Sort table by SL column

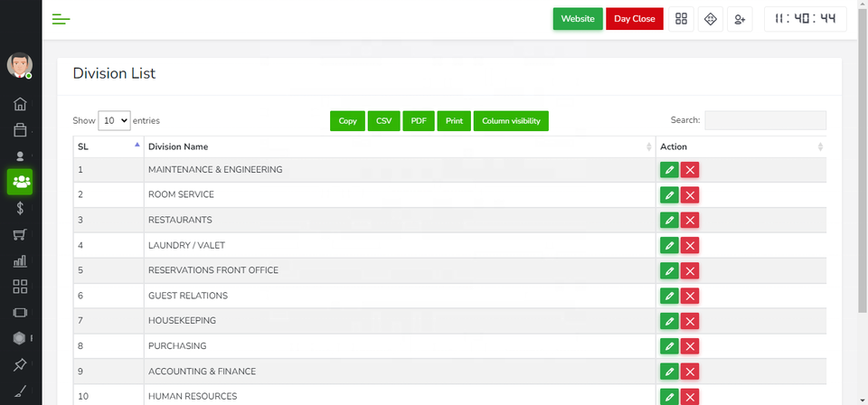point(108,146)
